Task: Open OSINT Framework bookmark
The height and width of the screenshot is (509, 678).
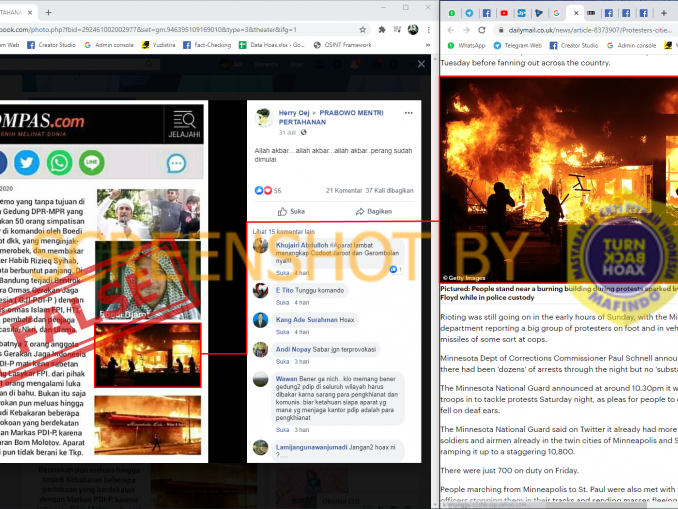Action: coord(342,45)
